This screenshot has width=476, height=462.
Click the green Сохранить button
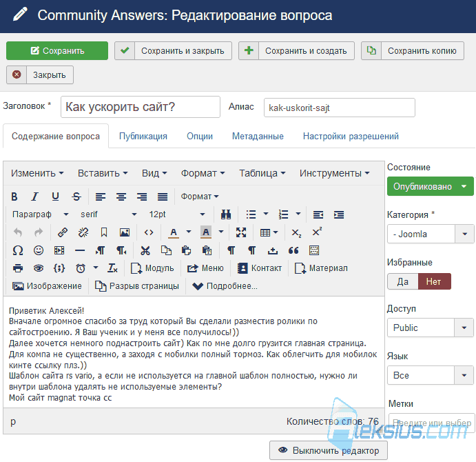[57, 50]
